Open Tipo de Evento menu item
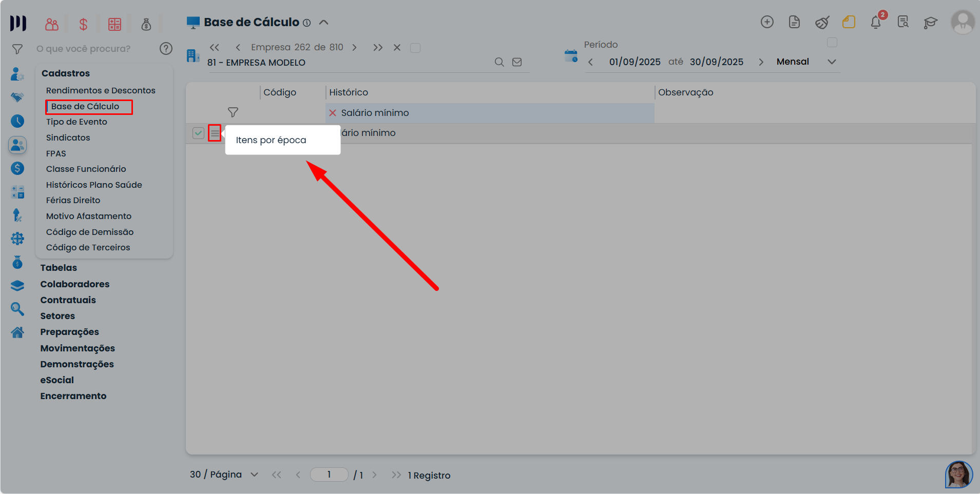Viewport: 980px width, 494px height. [x=76, y=122]
